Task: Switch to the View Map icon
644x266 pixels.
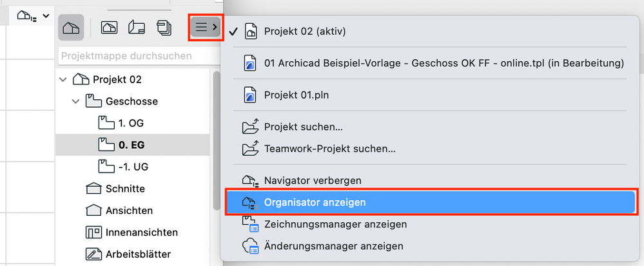Action: (x=110, y=27)
